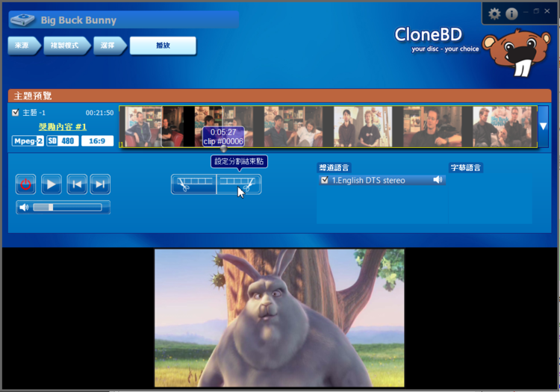Click the Big Buck Bunny video preview

pyautogui.click(x=279, y=318)
